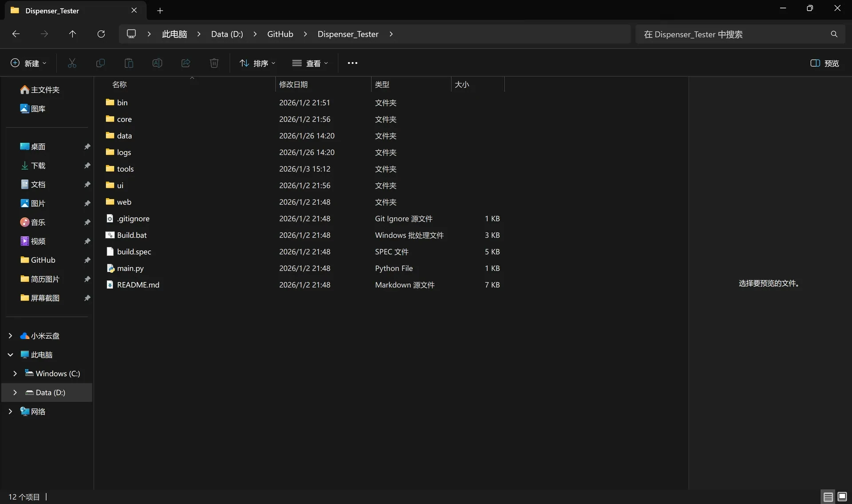This screenshot has width=852, height=504.
Task: Click GitHub breadcrumb in address bar
Action: click(280, 34)
